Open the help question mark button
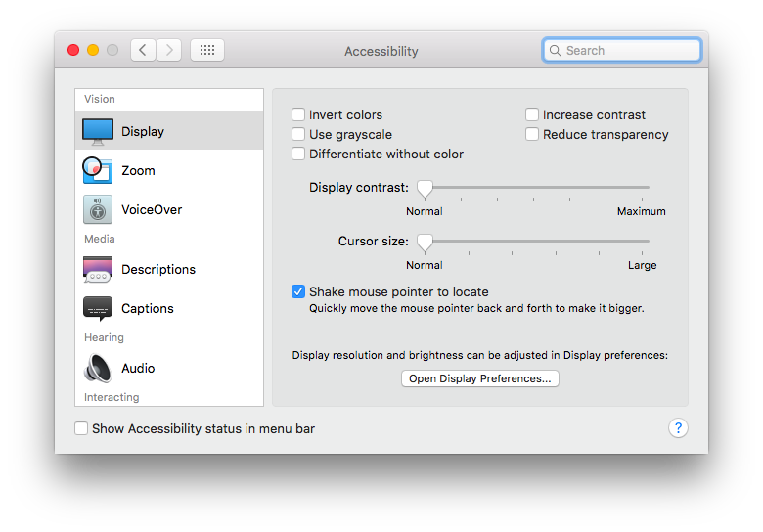Image resolution: width=763 pixels, height=532 pixels. (678, 428)
